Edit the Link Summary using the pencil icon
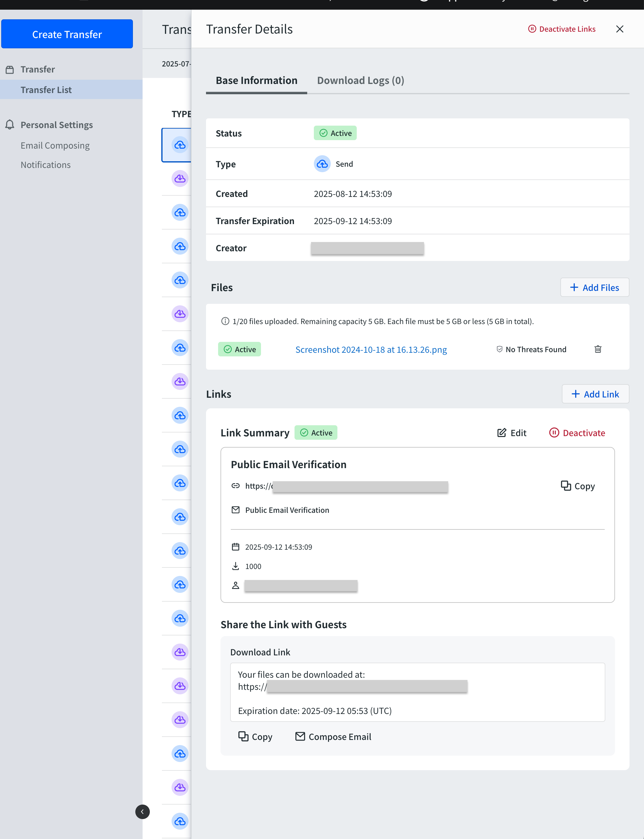 [511, 433]
